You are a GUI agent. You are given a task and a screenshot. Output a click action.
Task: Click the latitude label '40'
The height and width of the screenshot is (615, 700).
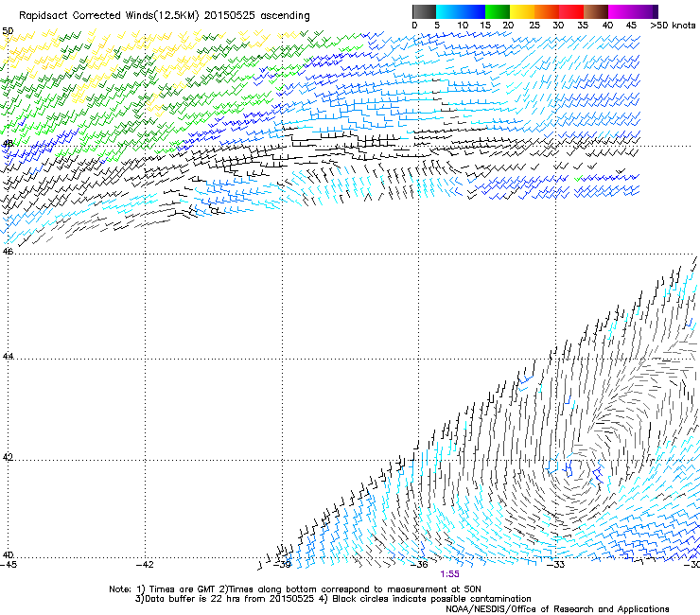tap(8, 555)
